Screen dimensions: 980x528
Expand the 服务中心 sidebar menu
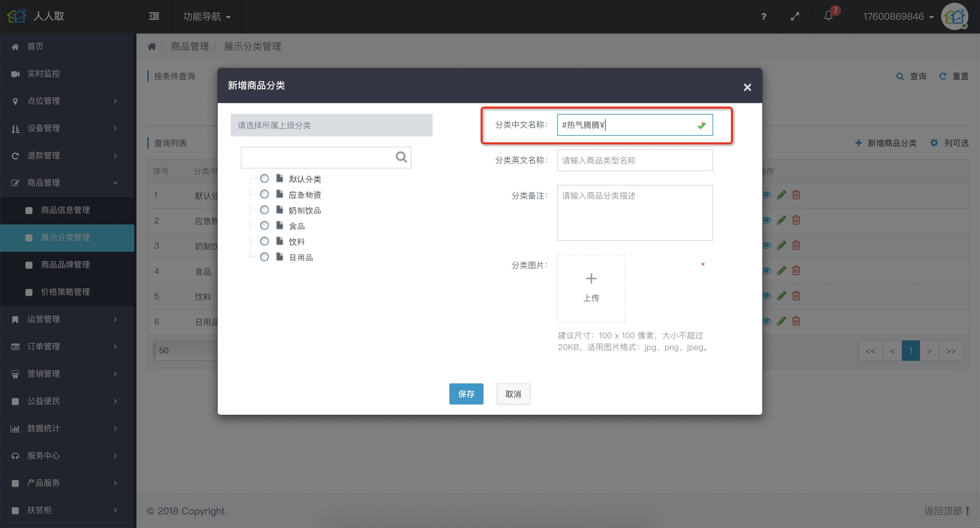67,456
